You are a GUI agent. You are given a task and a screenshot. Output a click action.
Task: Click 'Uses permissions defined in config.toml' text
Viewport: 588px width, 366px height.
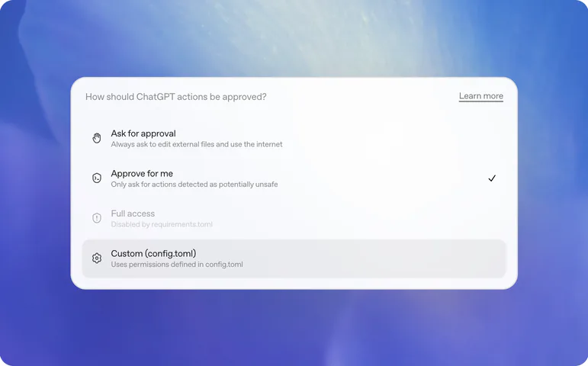click(x=177, y=265)
